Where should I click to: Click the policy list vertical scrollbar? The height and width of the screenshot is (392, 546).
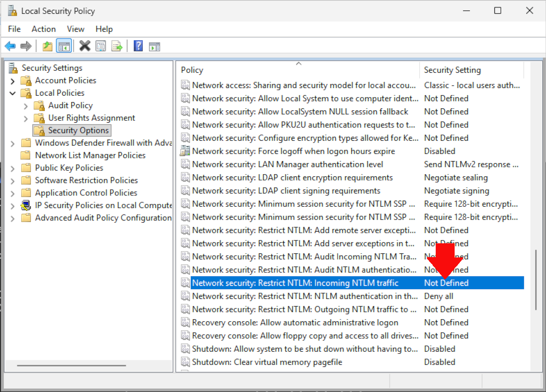(x=535, y=280)
